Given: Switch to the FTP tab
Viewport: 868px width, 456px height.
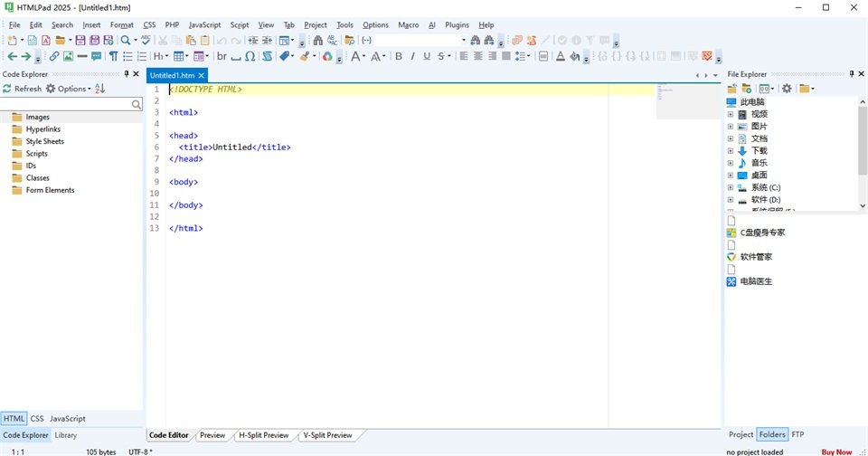Looking at the screenshot, I should click(797, 434).
